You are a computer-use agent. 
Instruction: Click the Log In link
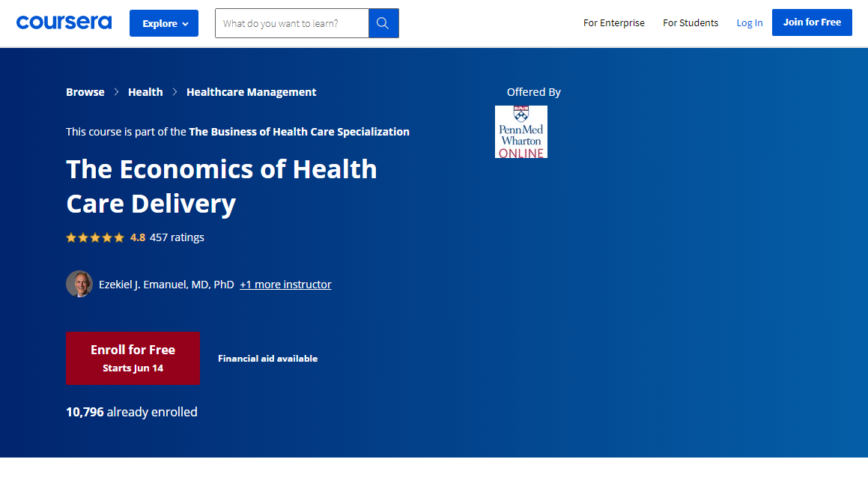click(x=749, y=22)
